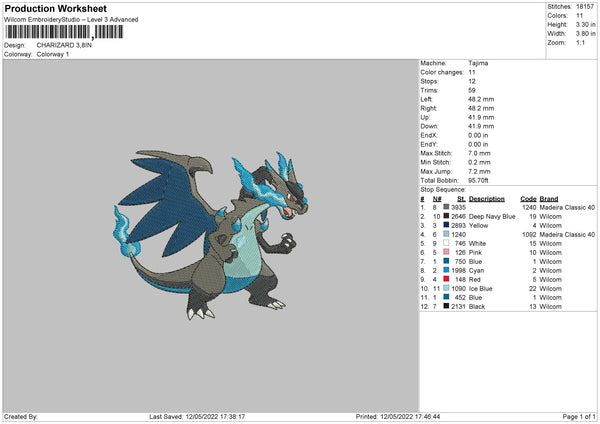Click the Page 1 of 1 indicator
This screenshot has height=424, width=600.
coord(579,417)
